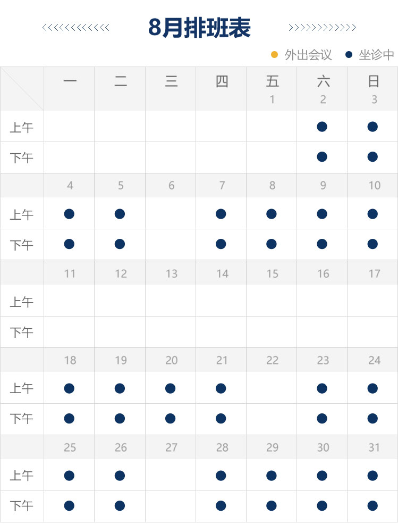Select the morning dot for Saturday 2

click(322, 127)
